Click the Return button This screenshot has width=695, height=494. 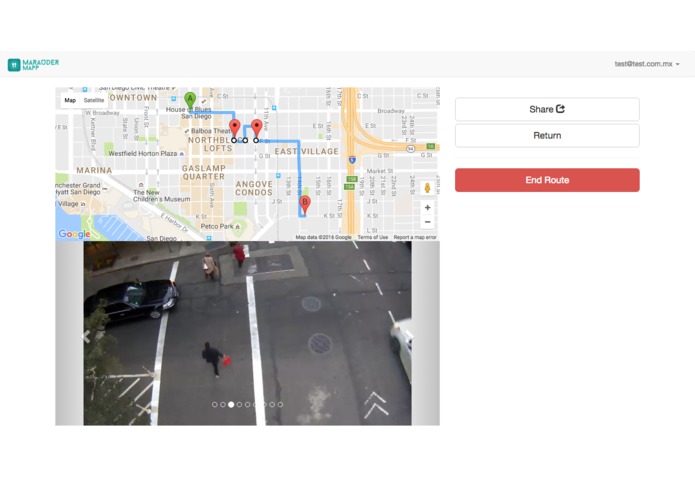click(547, 136)
